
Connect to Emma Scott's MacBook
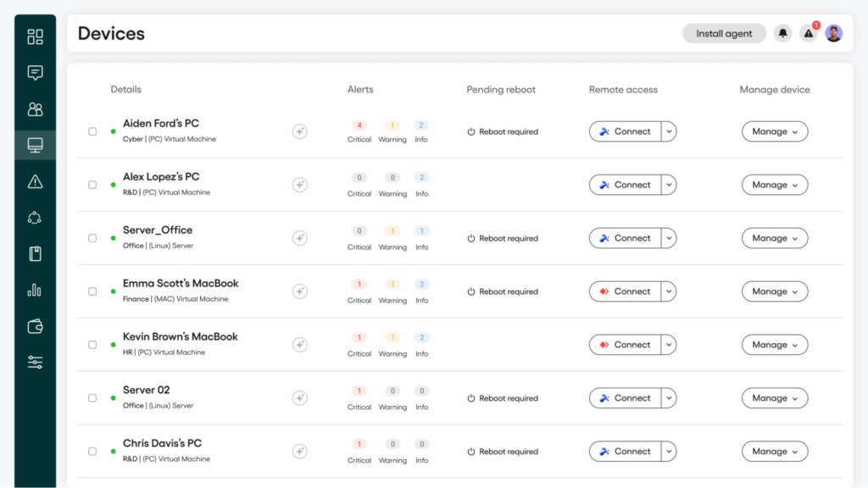pos(625,291)
